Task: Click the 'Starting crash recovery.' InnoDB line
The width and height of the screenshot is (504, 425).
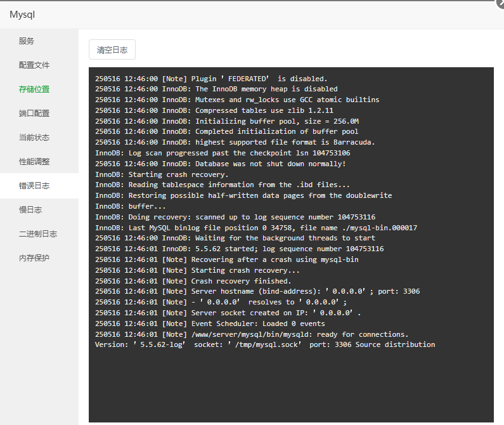Action: pos(162,174)
